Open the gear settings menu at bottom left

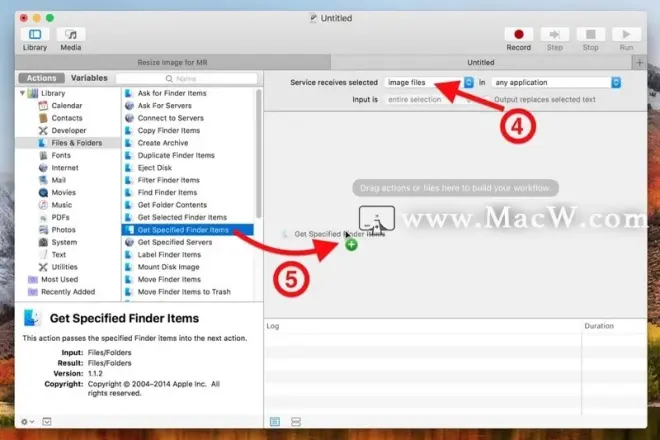coord(27,421)
